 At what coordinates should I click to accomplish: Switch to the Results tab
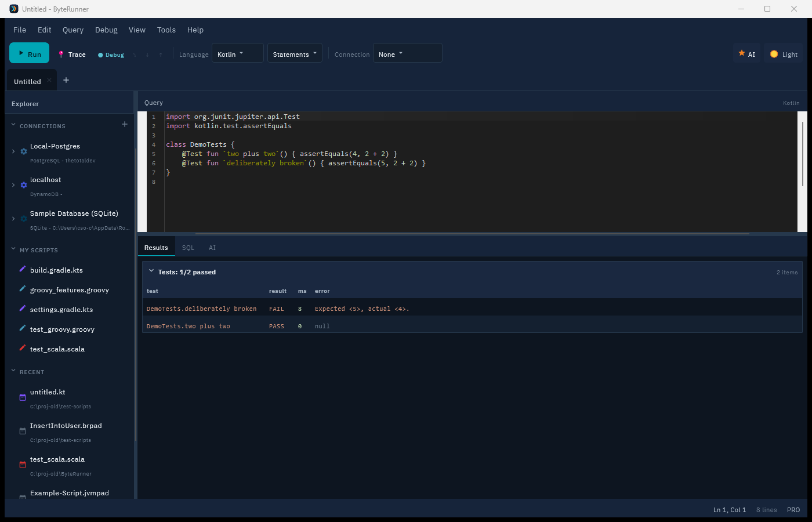156,248
